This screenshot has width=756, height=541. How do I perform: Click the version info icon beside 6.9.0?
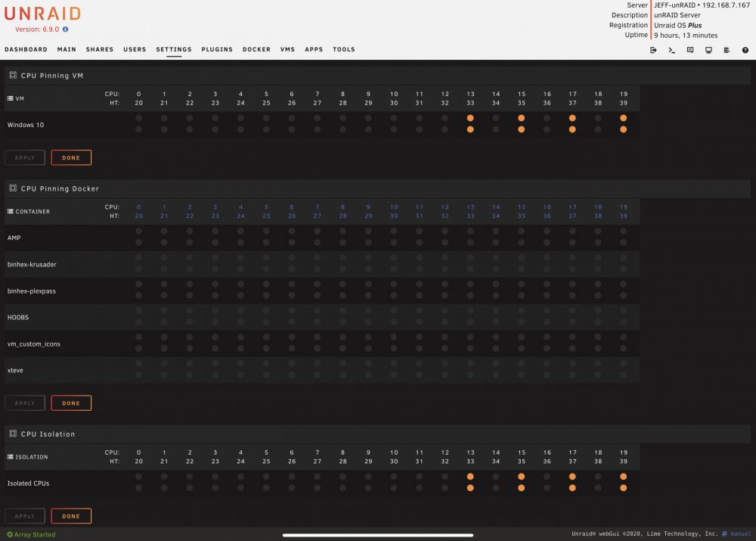(65, 29)
